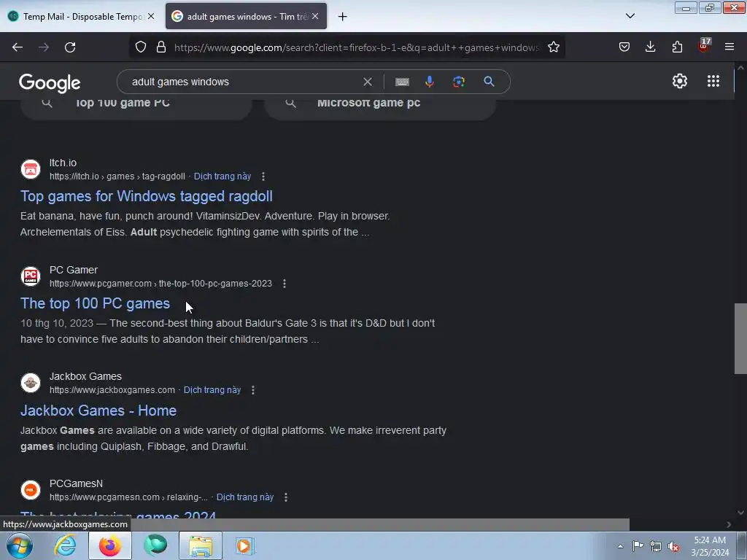Launch Internet Explorer from taskbar
Screen dimensions: 747x560
click(x=65, y=545)
